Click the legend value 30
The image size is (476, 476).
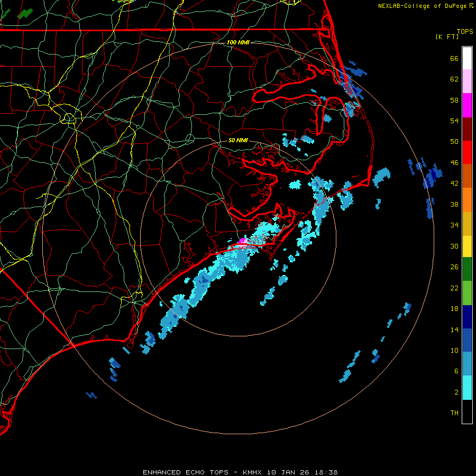[x=454, y=246]
